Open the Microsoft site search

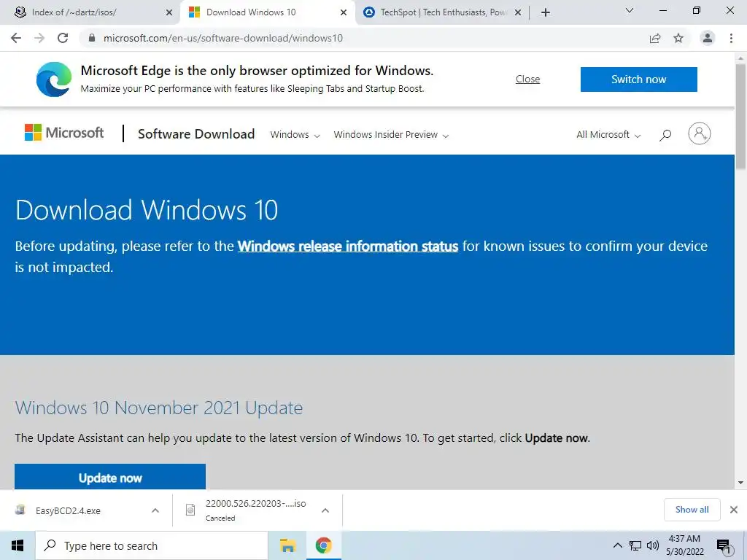coord(665,135)
